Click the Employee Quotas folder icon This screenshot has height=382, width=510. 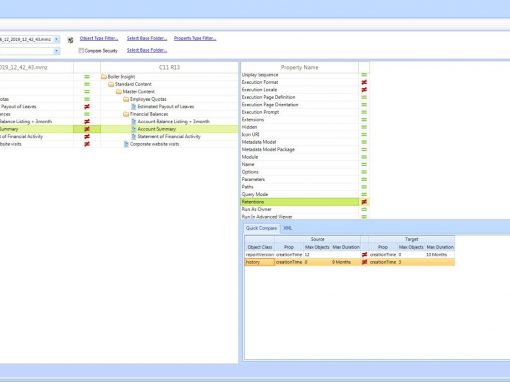[126, 99]
